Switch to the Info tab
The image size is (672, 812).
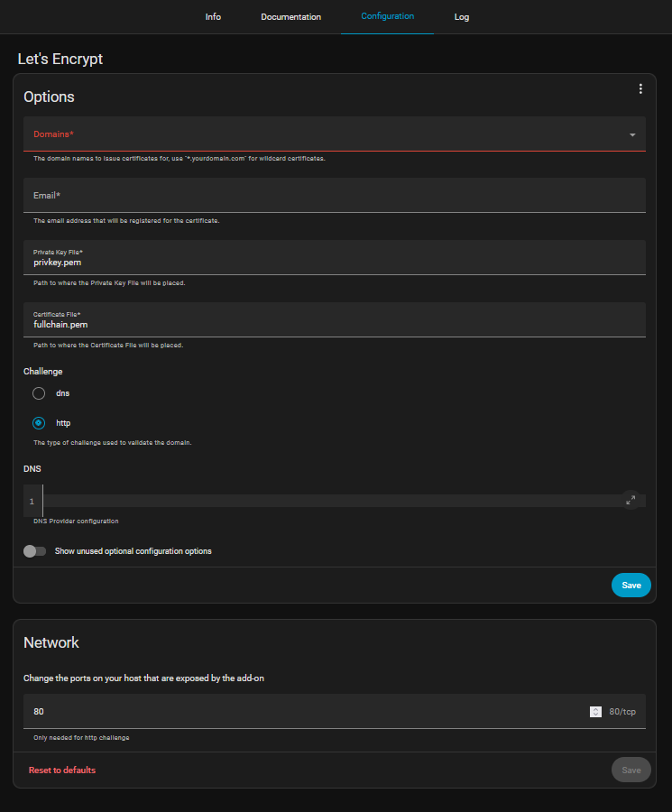click(213, 17)
